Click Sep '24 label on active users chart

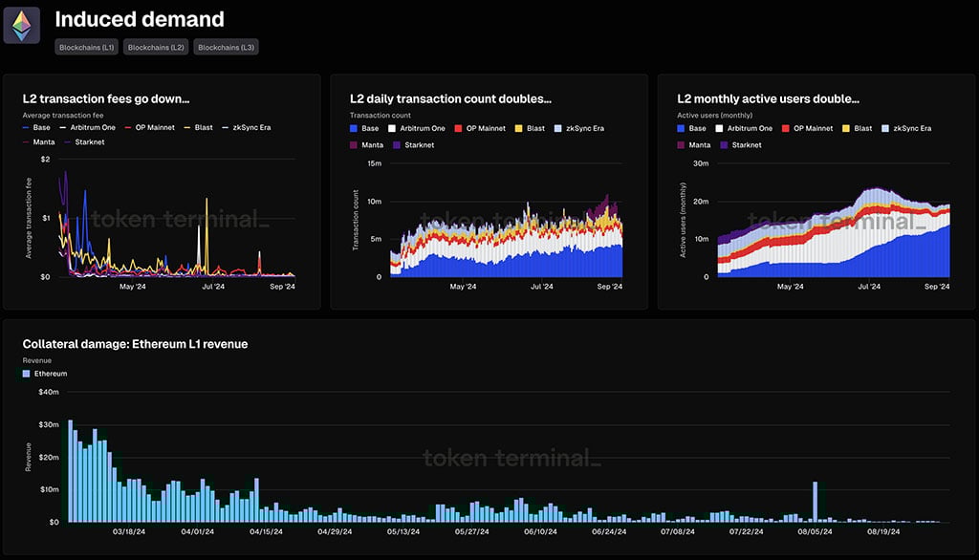[937, 287]
